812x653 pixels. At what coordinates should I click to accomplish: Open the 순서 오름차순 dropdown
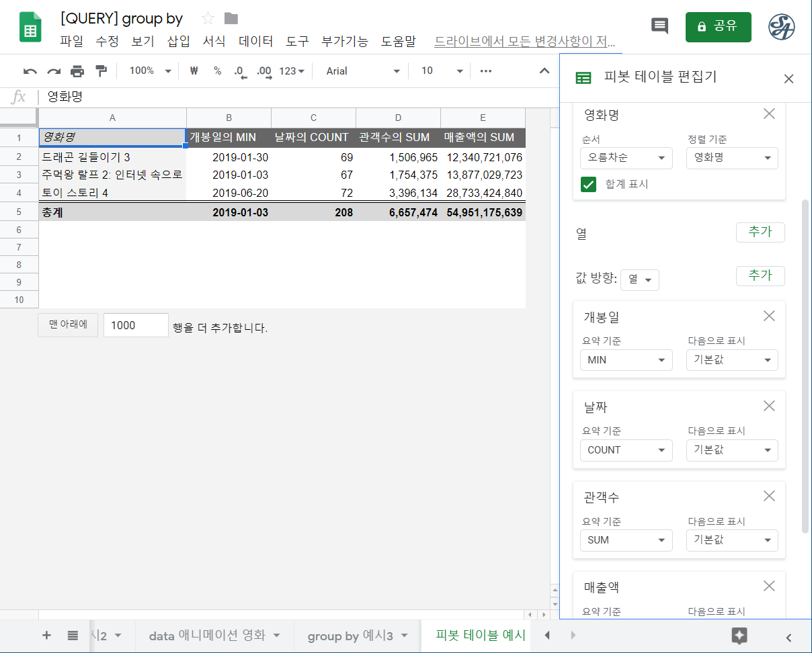[x=626, y=158]
